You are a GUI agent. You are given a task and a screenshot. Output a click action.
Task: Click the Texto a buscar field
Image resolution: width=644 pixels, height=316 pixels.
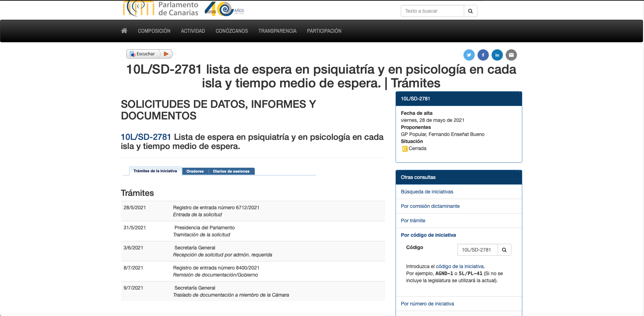coord(432,11)
